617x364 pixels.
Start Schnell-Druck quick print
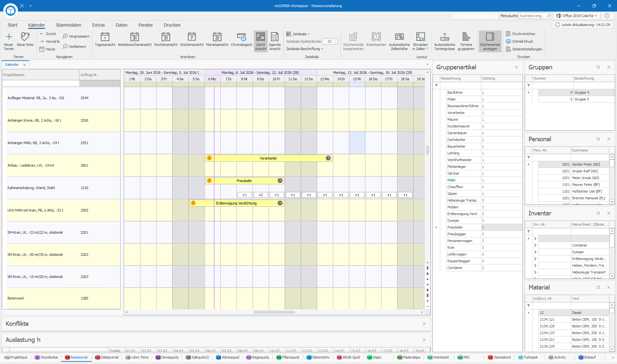[520, 41]
